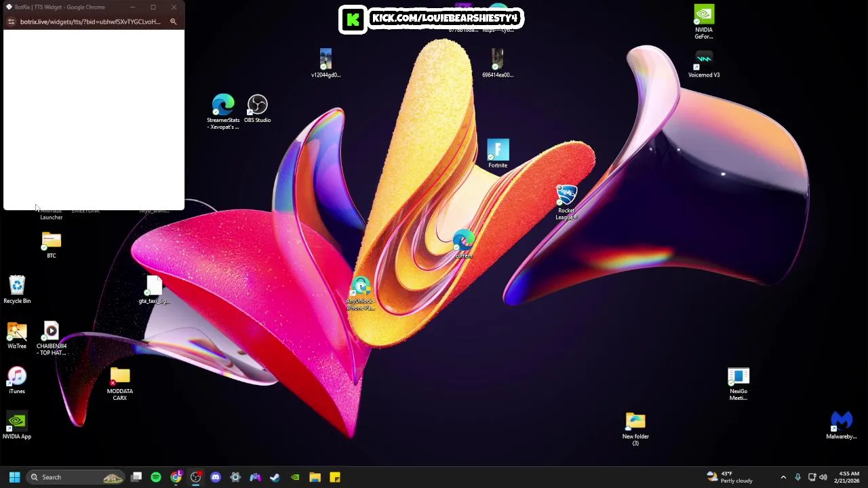Viewport: 868px width, 488px height.
Task: Open the network tray icon
Action: point(812,477)
